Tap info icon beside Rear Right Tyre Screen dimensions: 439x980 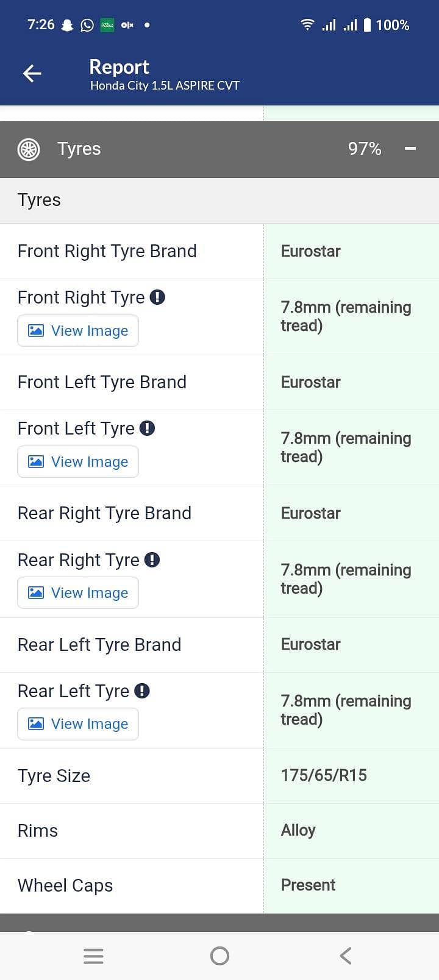coord(152,560)
